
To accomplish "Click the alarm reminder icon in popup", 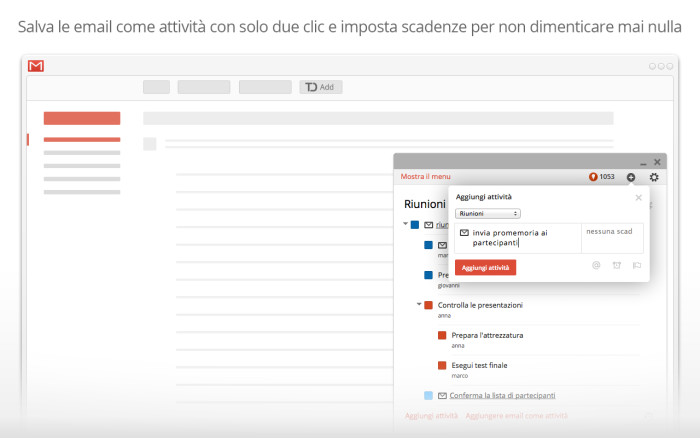I will (617, 265).
